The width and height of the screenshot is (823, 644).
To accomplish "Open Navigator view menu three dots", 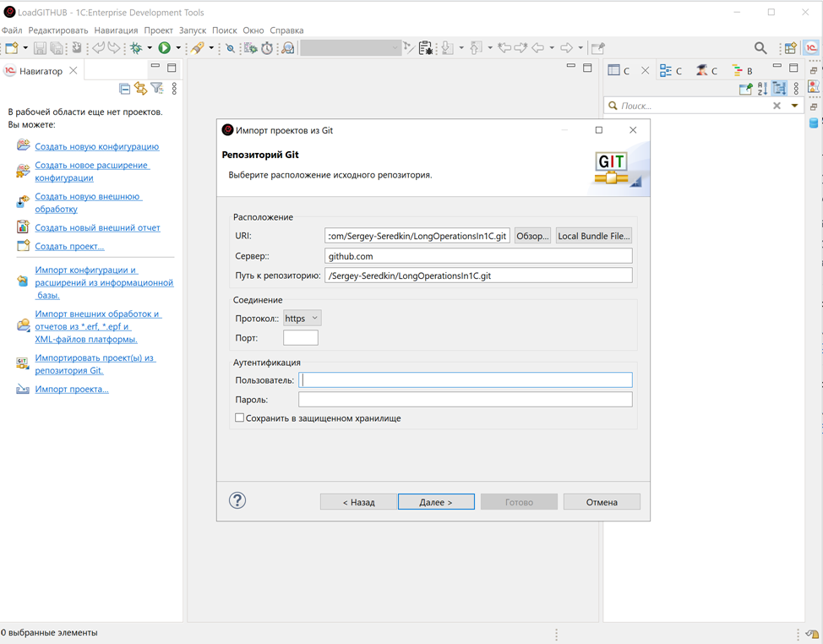I will [174, 89].
